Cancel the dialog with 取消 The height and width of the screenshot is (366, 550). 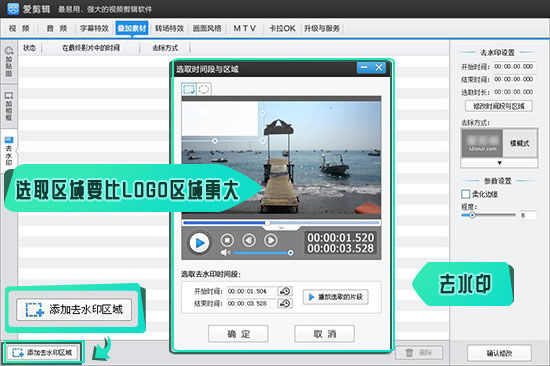(x=324, y=334)
